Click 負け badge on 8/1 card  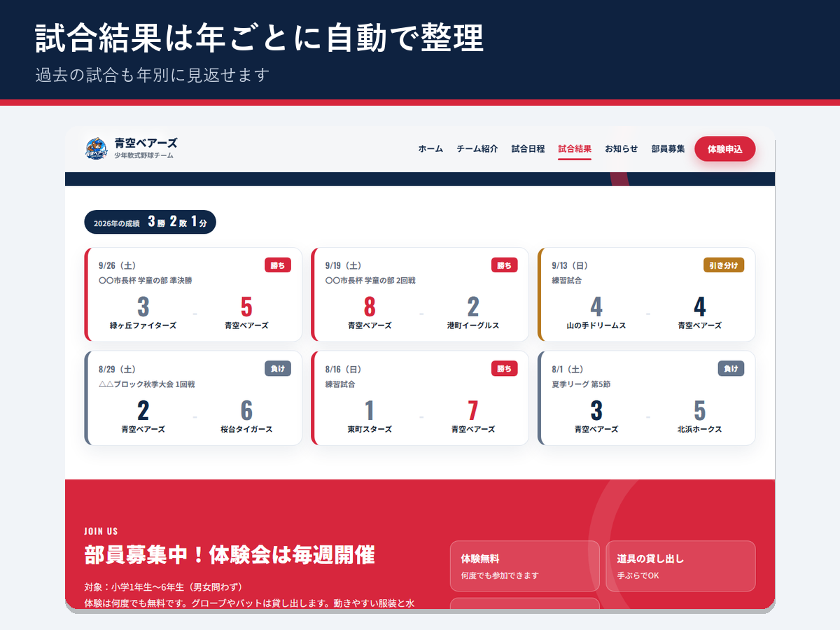[731, 369]
